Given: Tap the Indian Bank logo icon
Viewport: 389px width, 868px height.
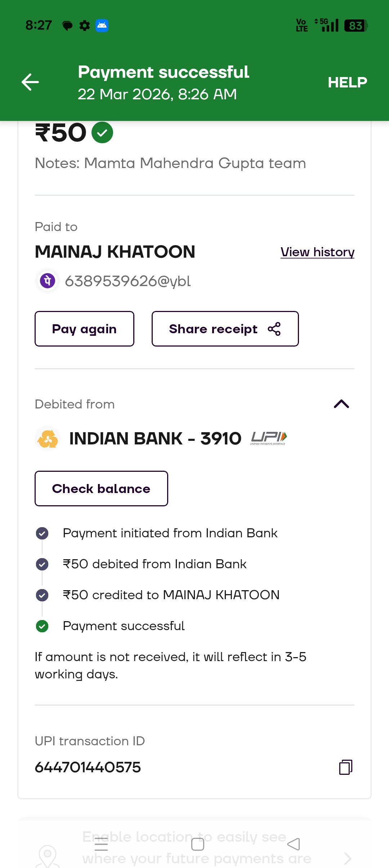Looking at the screenshot, I should coord(48,438).
